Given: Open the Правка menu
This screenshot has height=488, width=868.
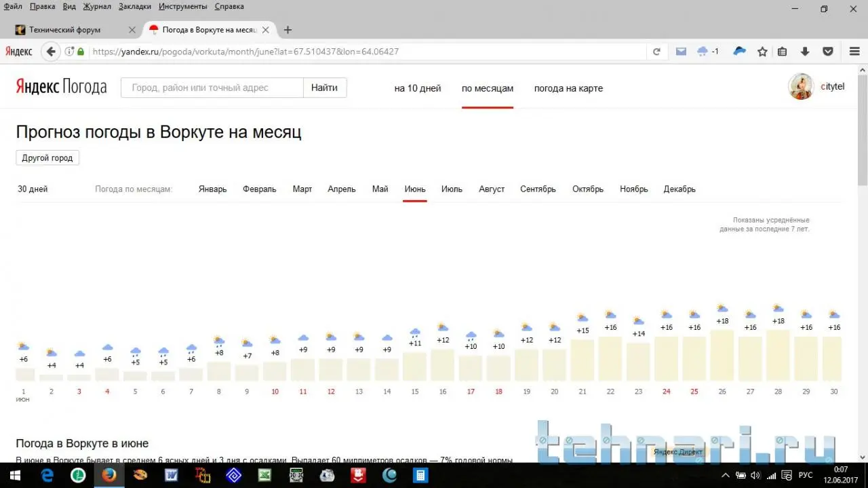Looking at the screenshot, I should [x=43, y=6].
